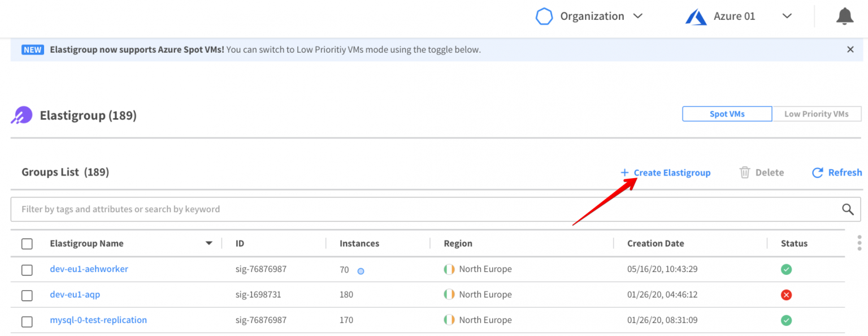
Task: Click the Refresh icon
Action: pyautogui.click(x=817, y=173)
